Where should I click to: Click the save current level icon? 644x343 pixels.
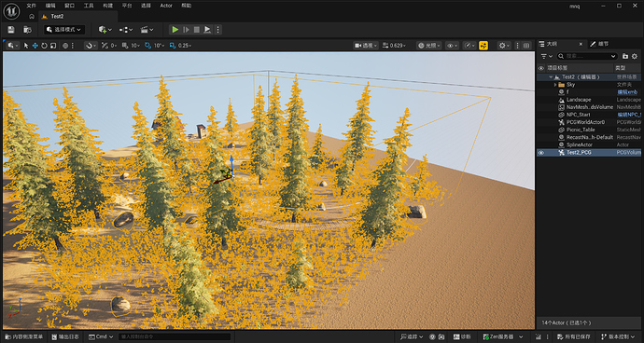tap(11, 30)
